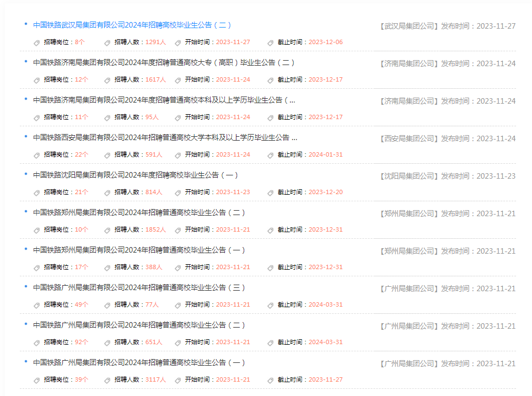Open the Wuhan bureau 2024 graduate recruitment notice (二)

tap(132, 25)
